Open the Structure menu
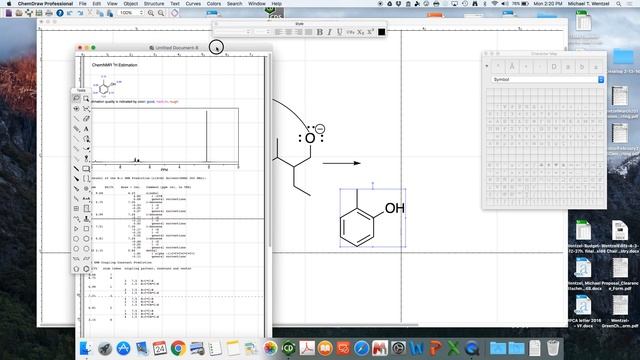 click(154, 3)
